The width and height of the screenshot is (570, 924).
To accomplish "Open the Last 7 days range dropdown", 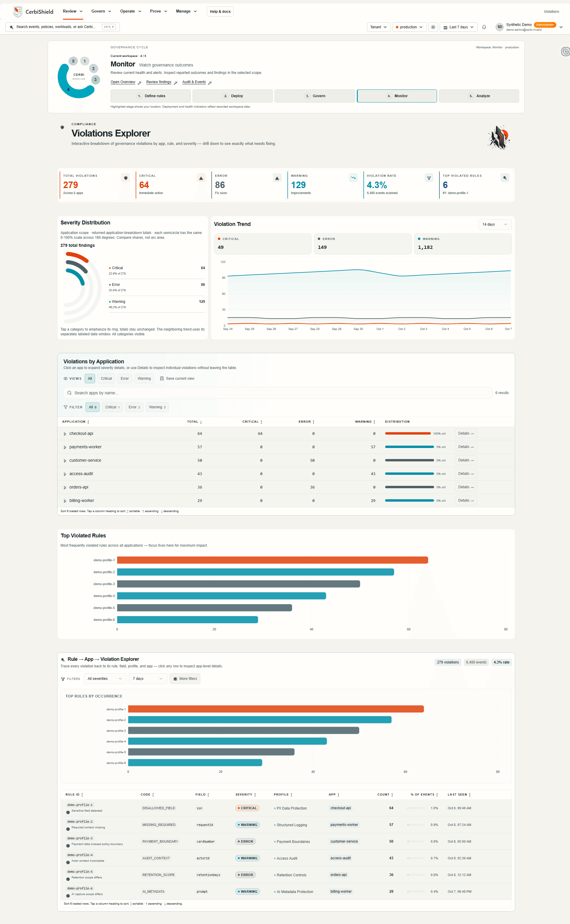I will [459, 27].
